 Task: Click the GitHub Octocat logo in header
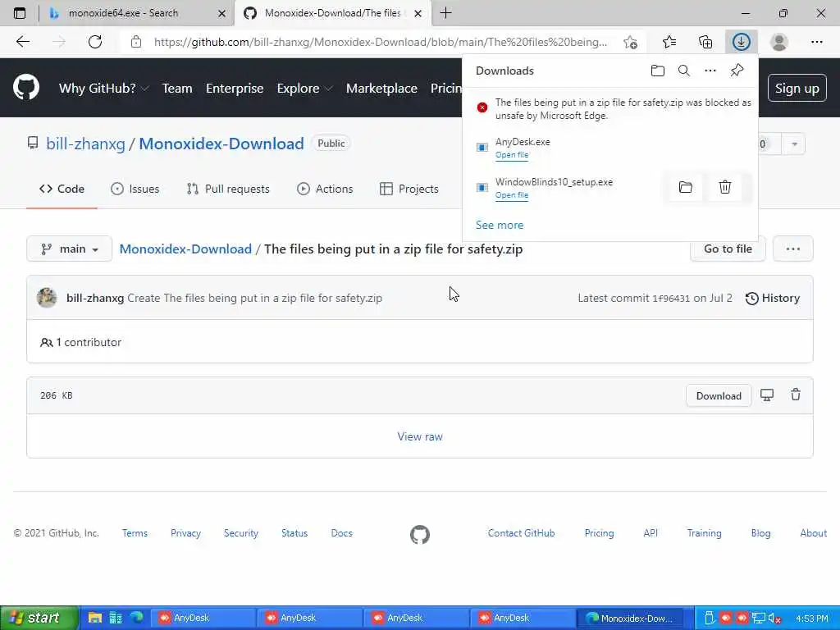(x=26, y=88)
